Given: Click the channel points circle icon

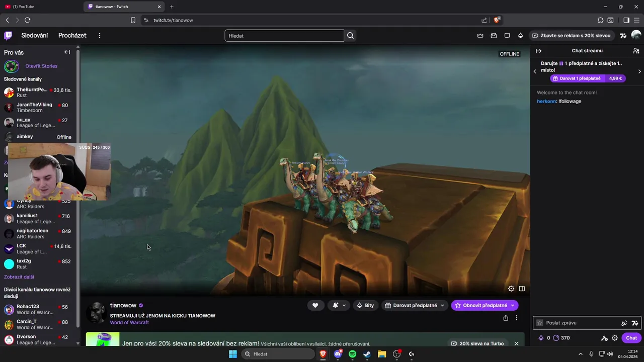Looking at the screenshot, I should (556, 338).
